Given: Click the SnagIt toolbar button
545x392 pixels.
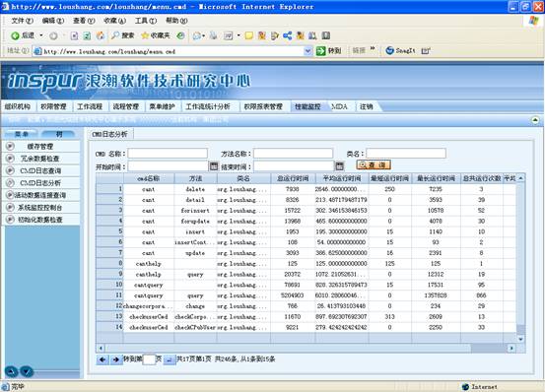Looking at the screenshot, I should [x=400, y=50].
